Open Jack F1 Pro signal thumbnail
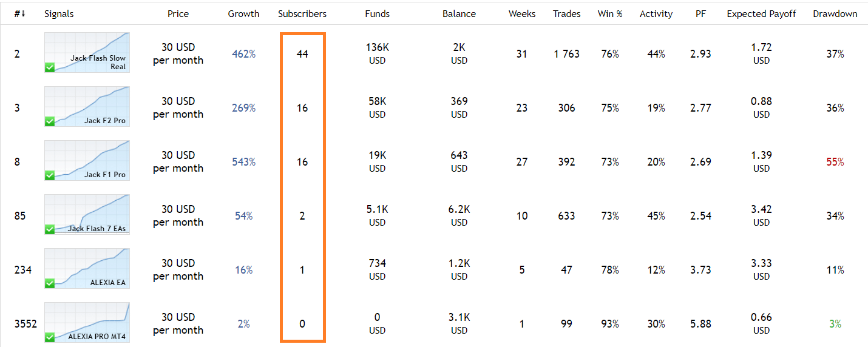Screen dimensions: 868x347 (87, 161)
